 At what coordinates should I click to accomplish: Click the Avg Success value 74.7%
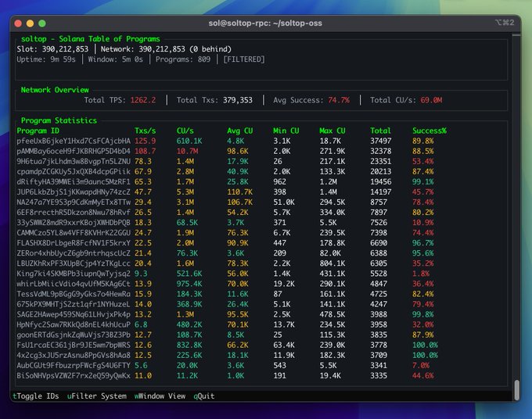pos(339,100)
